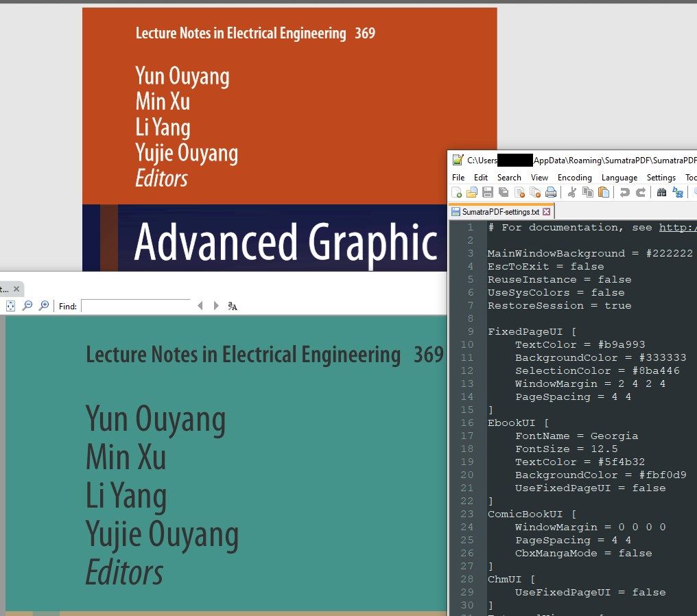Toggle match case in the Find bar

(x=231, y=306)
